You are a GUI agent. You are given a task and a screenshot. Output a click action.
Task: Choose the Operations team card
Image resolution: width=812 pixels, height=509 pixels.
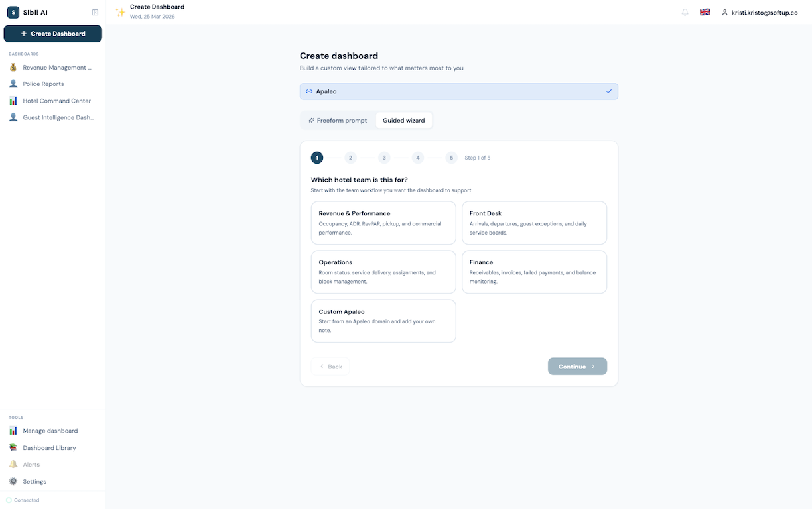pyautogui.click(x=383, y=272)
